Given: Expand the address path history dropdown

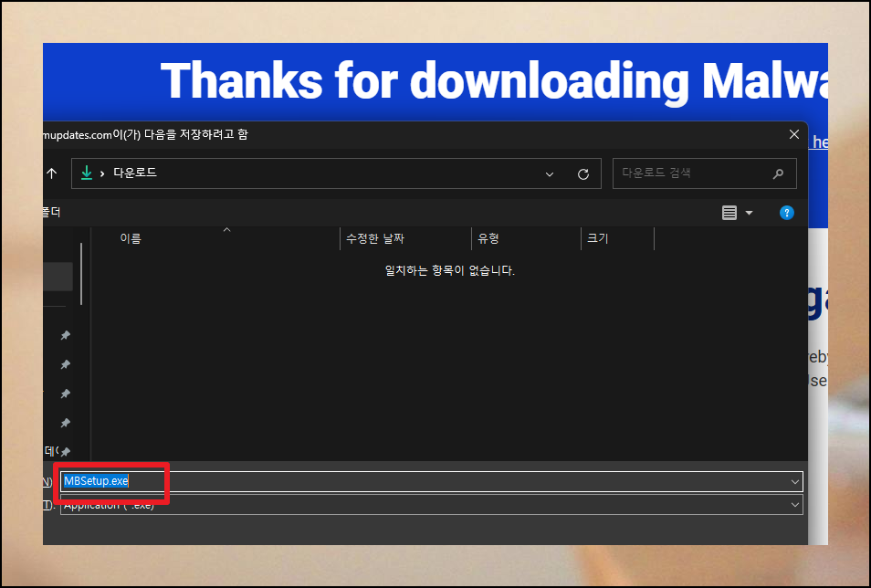Looking at the screenshot, I should [x=550, y=174].
